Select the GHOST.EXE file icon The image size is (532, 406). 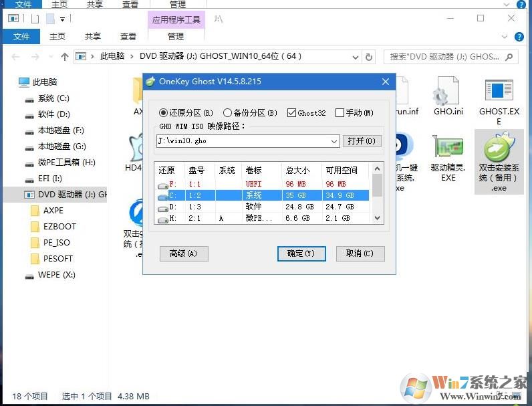[499, 102]
